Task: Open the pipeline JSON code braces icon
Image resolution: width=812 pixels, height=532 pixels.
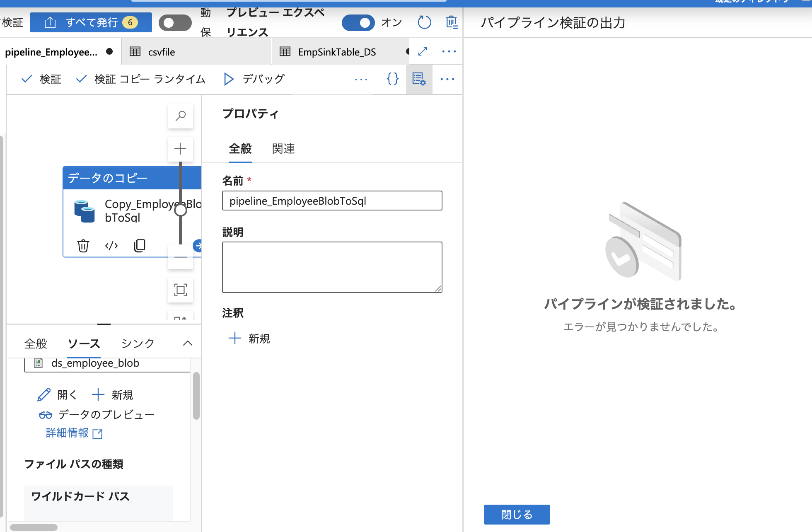Action: [392, 79]
